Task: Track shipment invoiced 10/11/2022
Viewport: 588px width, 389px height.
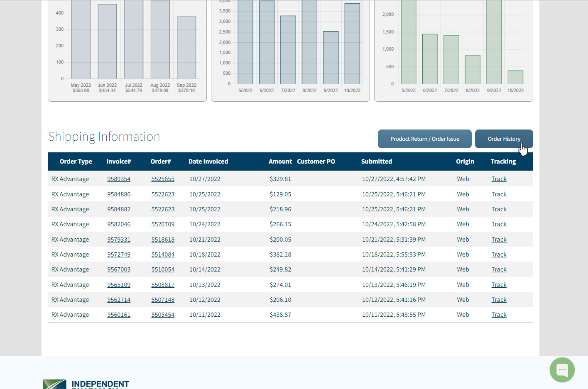Action: [x=499, y=315]
